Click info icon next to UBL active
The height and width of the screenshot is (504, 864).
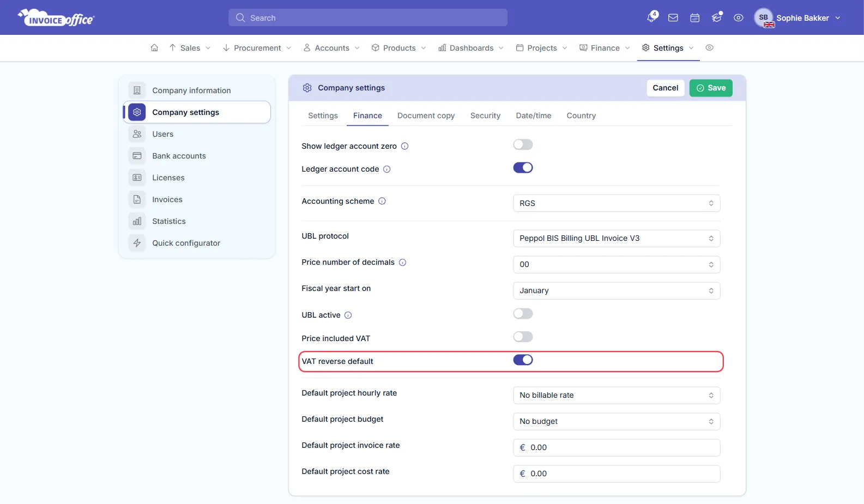tap(348, 315)
